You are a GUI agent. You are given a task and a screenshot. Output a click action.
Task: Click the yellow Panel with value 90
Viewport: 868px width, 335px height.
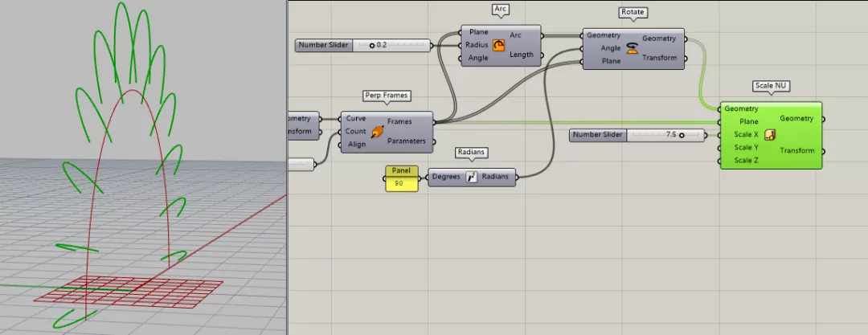tap(402, 178)
